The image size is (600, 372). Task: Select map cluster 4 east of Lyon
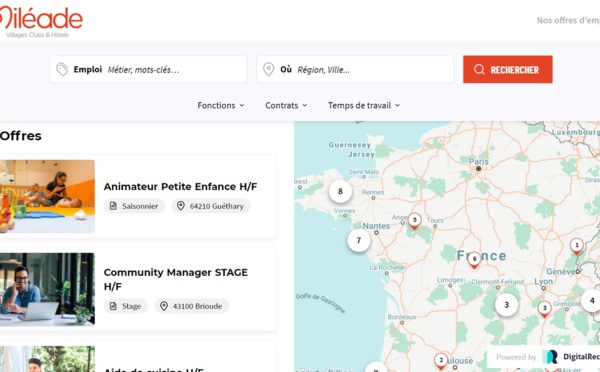pyautogui.click(x=592, y=300)
